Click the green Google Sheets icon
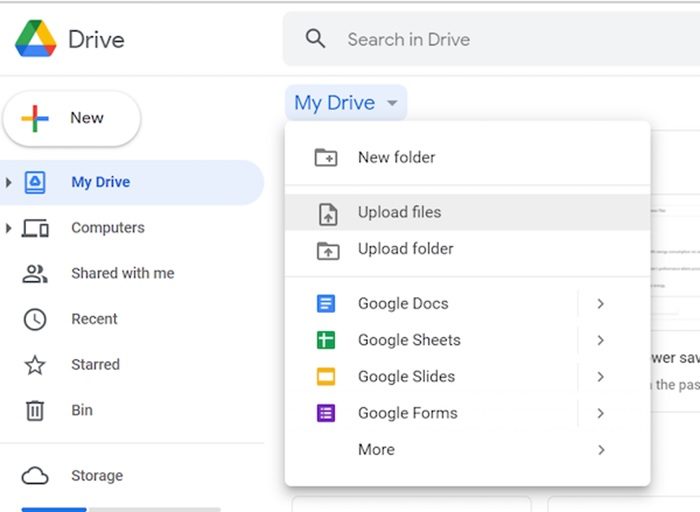 click(326, 340)
